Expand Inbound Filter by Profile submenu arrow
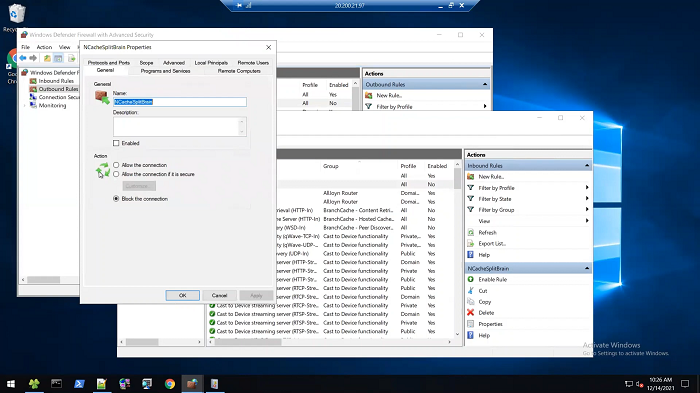This screenshot has height=393, width=700. [x=587, y=188]
